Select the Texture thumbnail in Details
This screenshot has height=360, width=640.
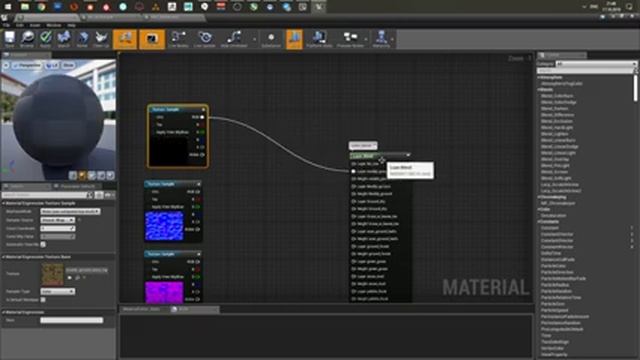[53, 274]
